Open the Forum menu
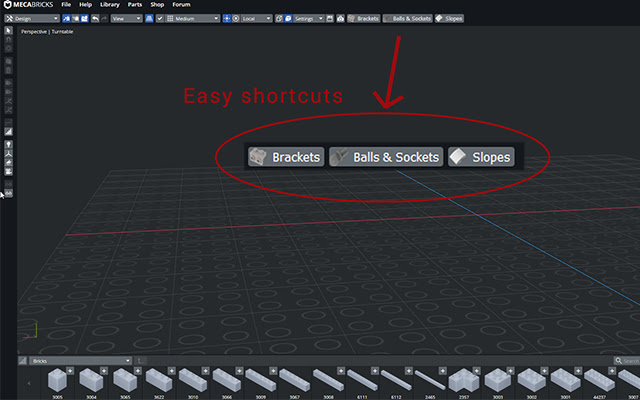 [181, 5]
